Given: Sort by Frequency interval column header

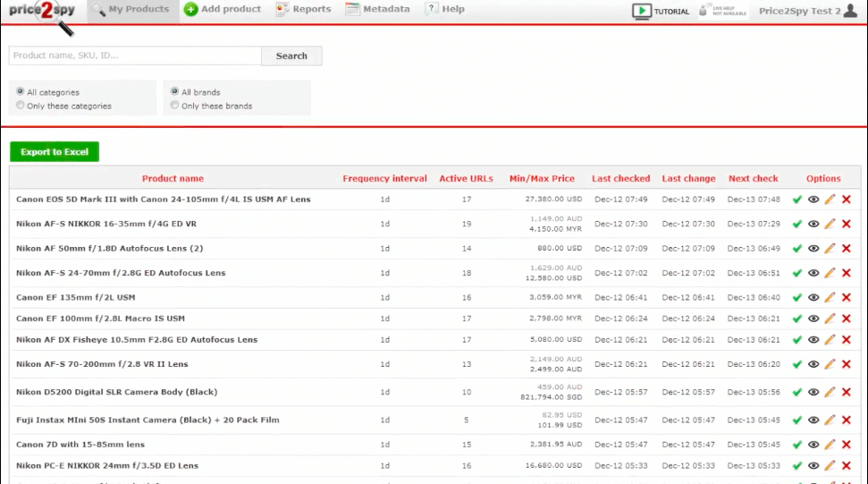Looking at the screenshot, I should tap(384, 178).
